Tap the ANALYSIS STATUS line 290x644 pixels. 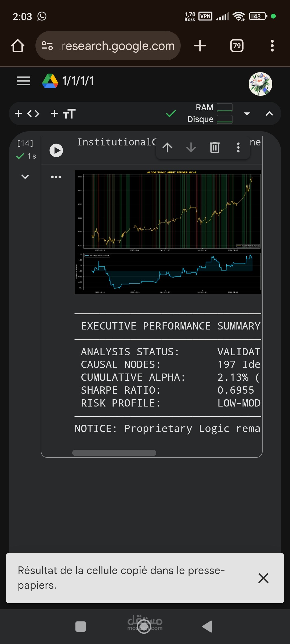point(171,352)
